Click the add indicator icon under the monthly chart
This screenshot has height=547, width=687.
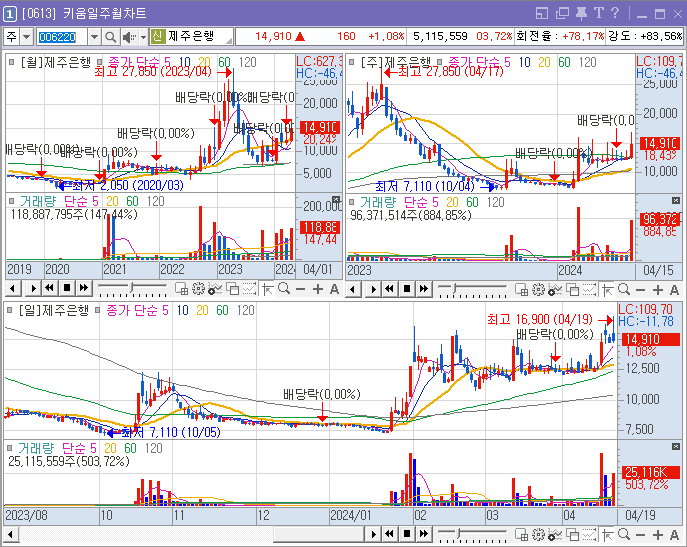click(215, 289)
